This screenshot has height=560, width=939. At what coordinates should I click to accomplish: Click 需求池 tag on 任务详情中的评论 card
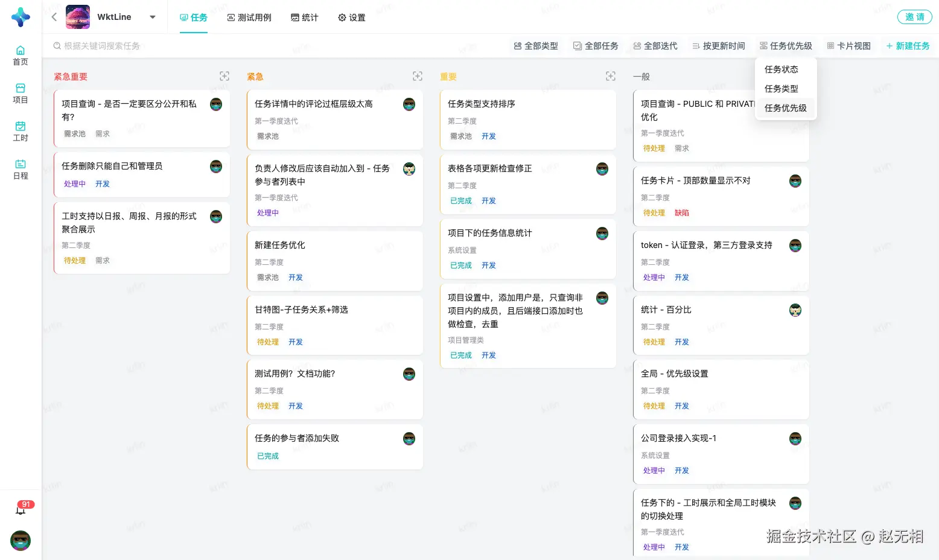pos(268,136)
